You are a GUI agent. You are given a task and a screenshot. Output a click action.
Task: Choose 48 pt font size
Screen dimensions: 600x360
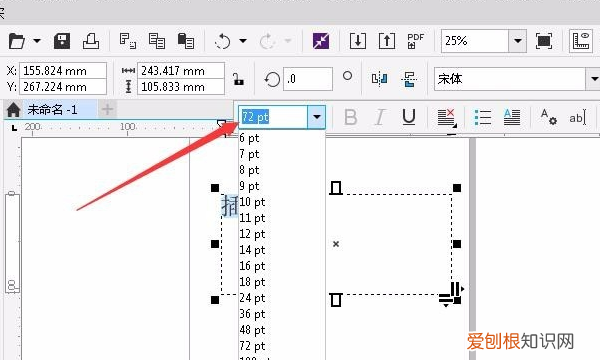(282, 330)
